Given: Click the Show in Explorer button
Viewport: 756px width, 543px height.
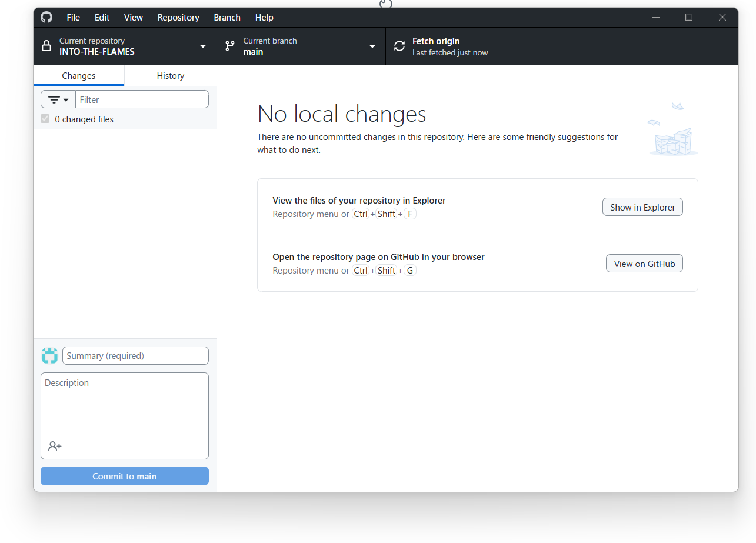Looking at the screenshot, I should 642,207.
